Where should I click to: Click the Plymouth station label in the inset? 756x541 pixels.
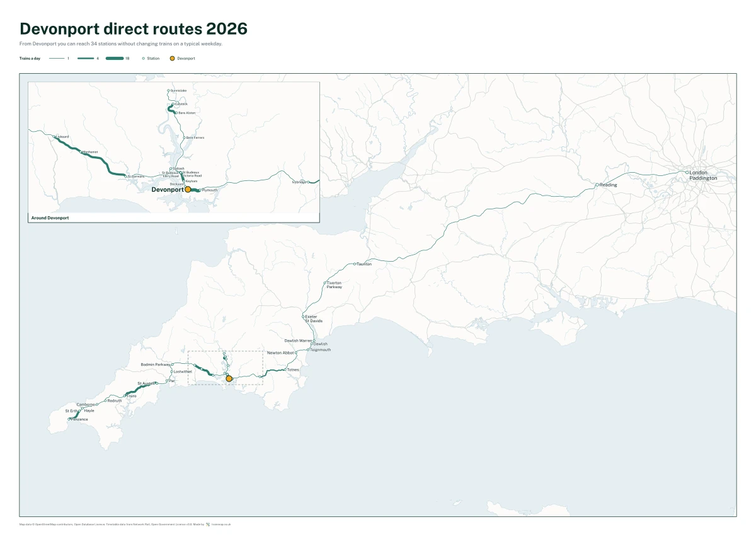(x=210, y=190)
